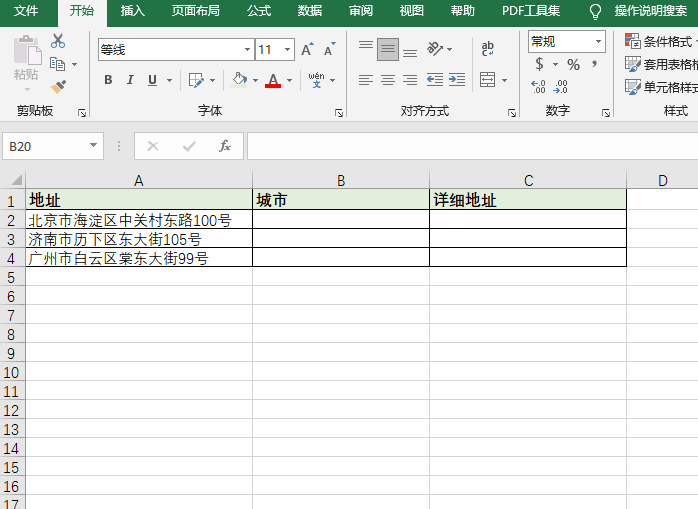
Task: Click the Increase Indent icon
Action: point(457,80)
